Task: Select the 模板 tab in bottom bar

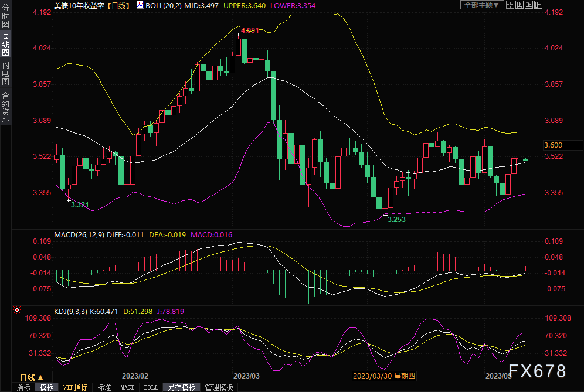Action: point(46,387)
